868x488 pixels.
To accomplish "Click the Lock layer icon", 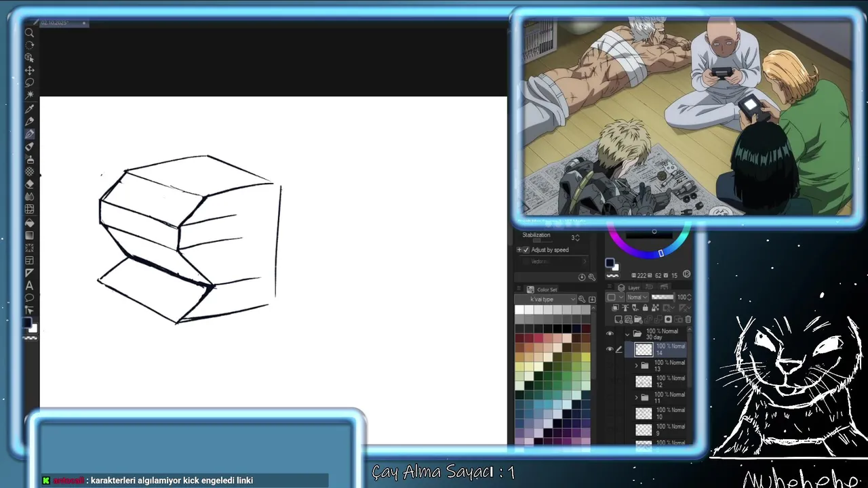I will 645,308.
